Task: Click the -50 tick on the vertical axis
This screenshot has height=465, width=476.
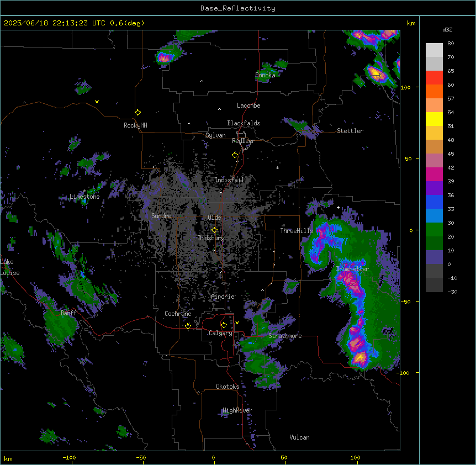Action: point(405,302)
